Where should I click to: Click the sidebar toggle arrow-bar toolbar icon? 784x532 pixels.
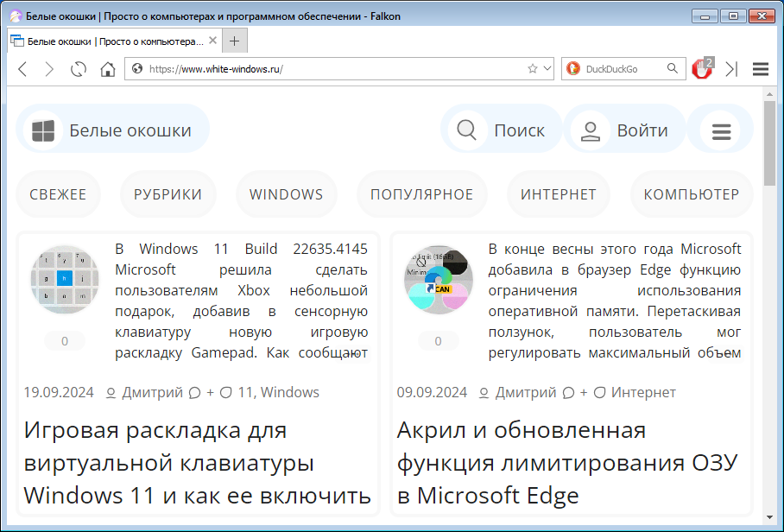(x=731, y=69)
